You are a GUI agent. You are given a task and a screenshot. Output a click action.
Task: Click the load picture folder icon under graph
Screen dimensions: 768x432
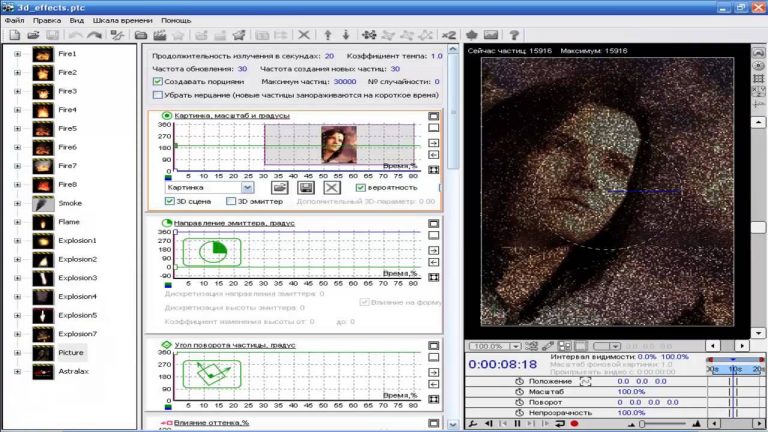280,187
